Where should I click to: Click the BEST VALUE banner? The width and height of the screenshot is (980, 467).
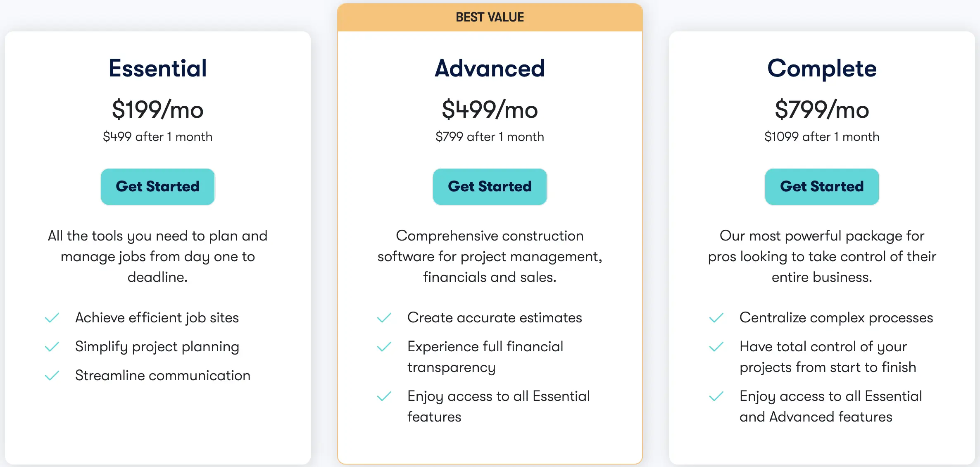click(489, 17)
